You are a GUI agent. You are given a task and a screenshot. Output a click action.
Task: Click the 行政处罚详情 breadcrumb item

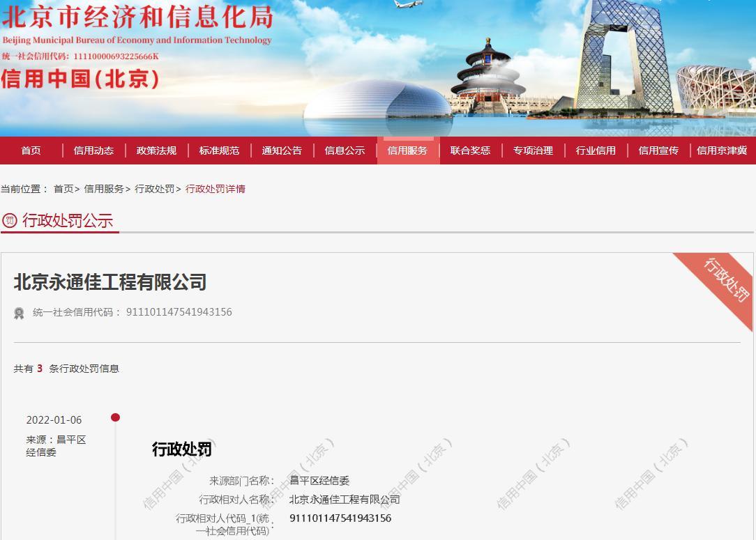click(x=215, y=189)
